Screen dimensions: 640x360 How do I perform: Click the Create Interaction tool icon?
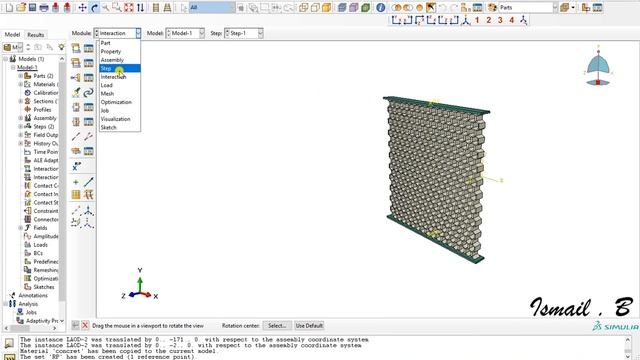(x=76, y=48)
